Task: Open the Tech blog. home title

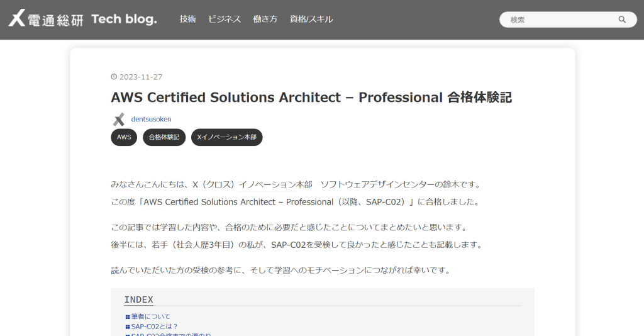Action: click(x=124, y=20)
